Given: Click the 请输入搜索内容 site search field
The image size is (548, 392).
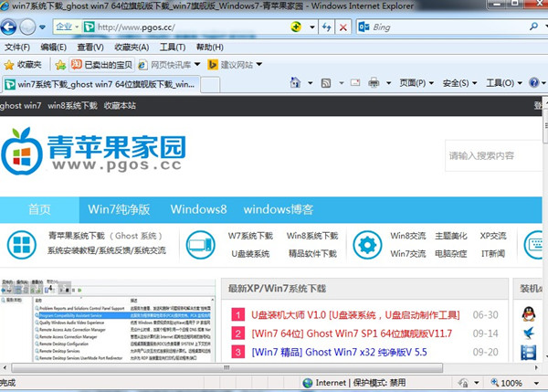Looking at the screenshot, I should point(493,156).
